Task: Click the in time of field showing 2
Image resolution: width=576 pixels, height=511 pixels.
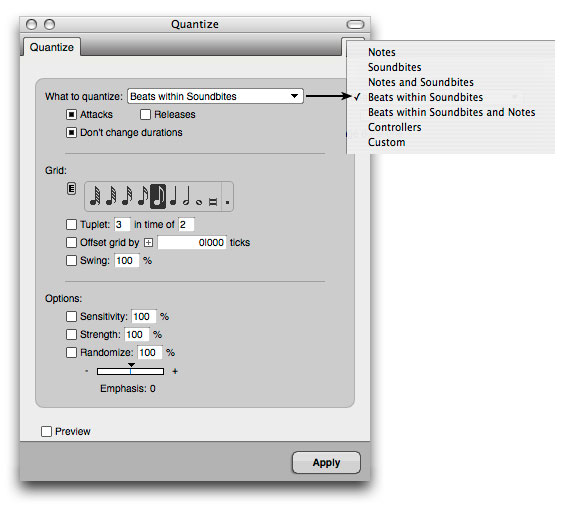Action: click(x=186, y=224)
